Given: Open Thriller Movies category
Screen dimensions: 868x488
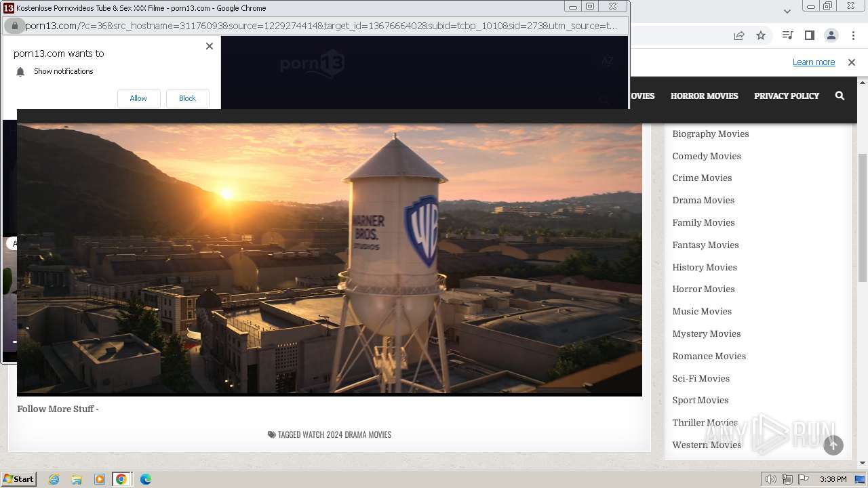Looking at the screenshot, I should point(705,422).
